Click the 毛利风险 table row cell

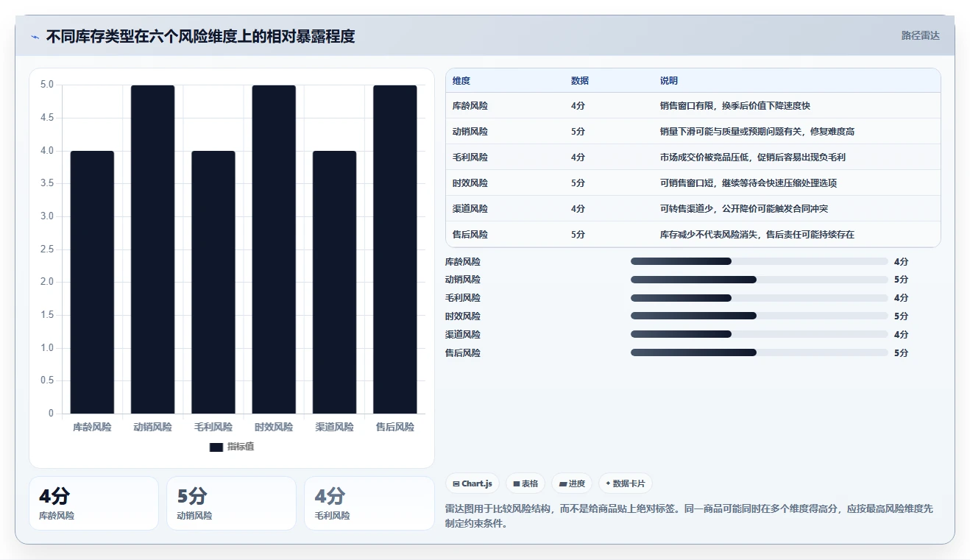[470, 157]
